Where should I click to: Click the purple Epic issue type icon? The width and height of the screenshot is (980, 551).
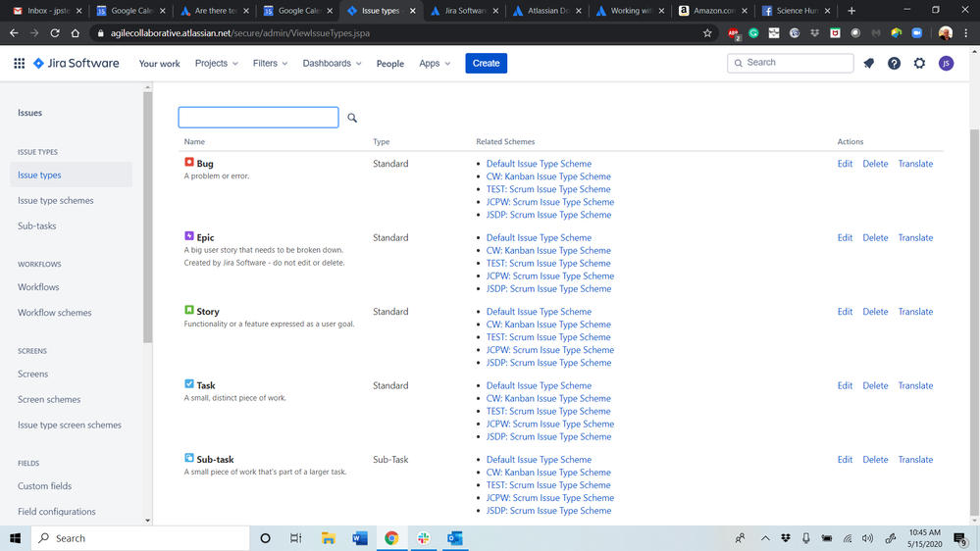[188, 236]
